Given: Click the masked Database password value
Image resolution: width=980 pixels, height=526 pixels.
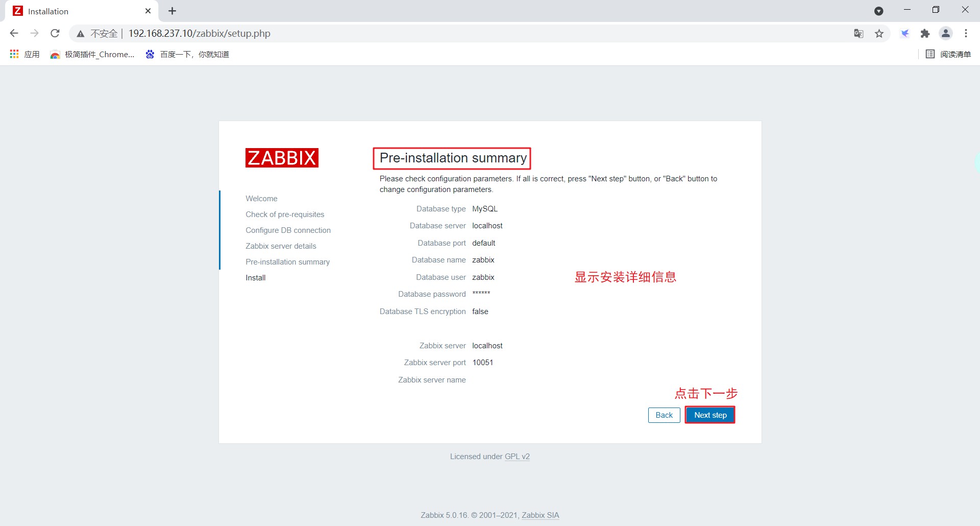Looking at the screenshot, I should (481, 294).
